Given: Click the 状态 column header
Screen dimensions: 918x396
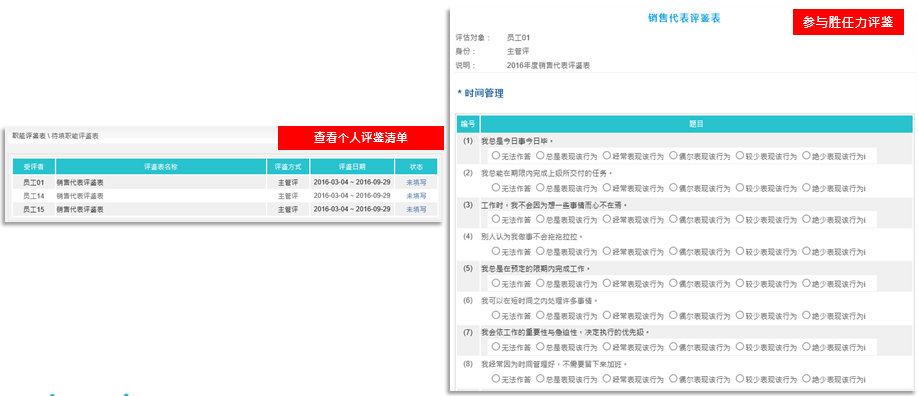Looking at the screenshot, I should (x=416, y=166).
